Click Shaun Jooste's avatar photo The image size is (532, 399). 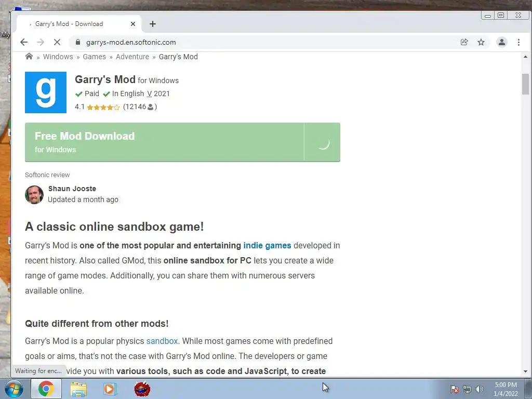34,195
